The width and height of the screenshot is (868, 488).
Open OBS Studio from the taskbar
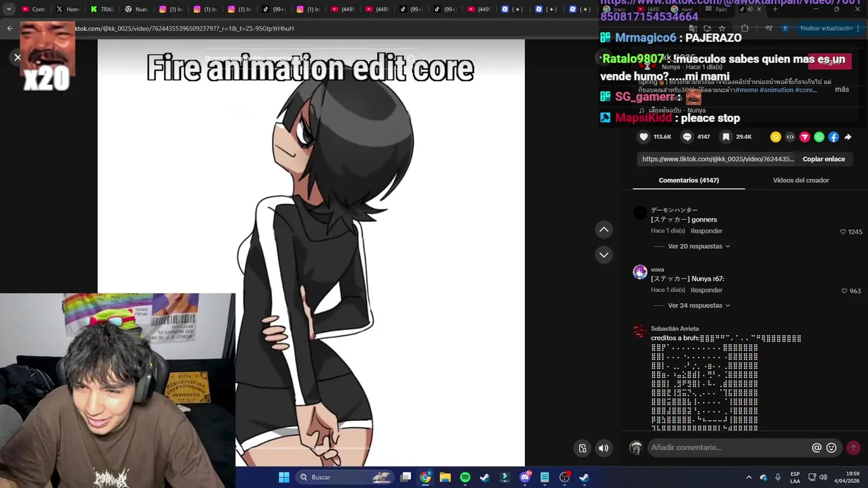click(564, 477)
